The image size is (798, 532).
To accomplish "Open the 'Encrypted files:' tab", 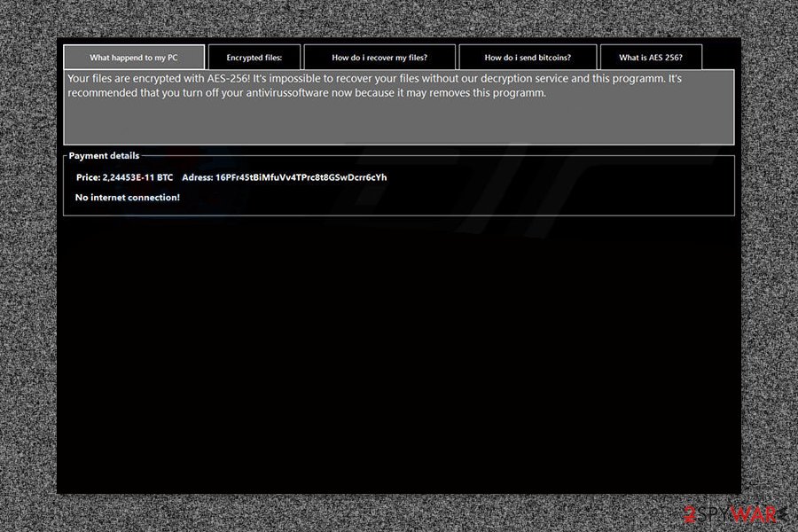I will click(254, 57).
